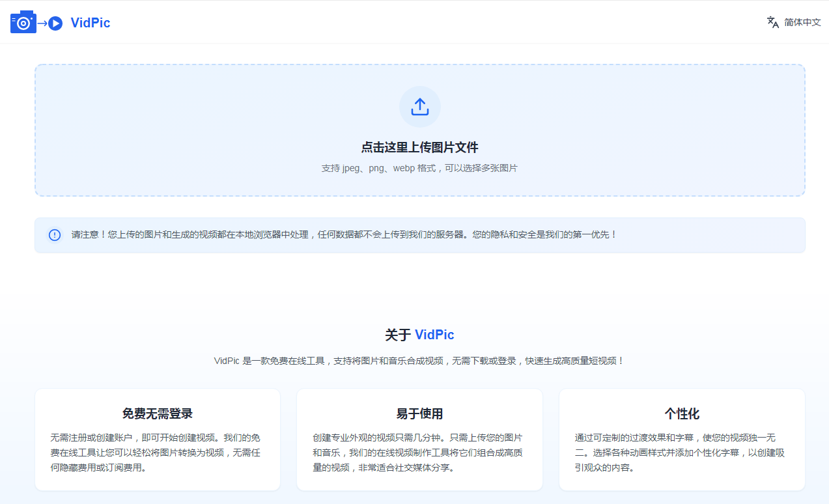829x504 pixels.
Task: Click the 免费无需登录 card description text
Action: (x=158, y=452)
